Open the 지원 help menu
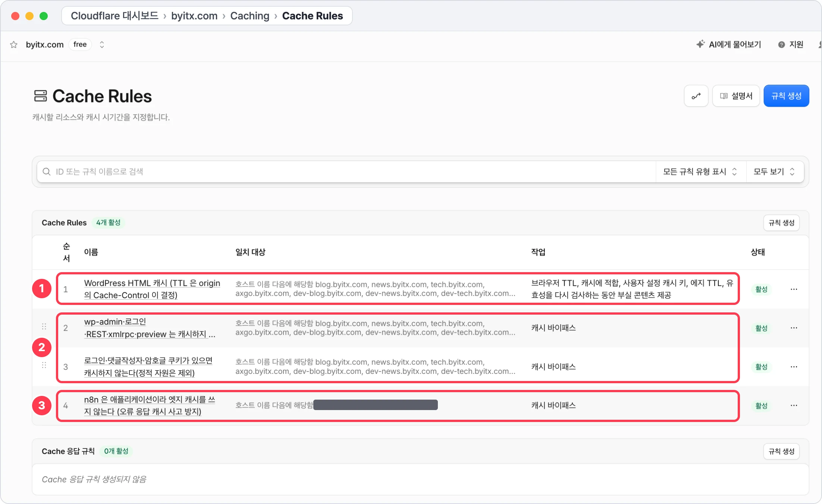This screenshot has width=822, height=504. tap(791, 45)
